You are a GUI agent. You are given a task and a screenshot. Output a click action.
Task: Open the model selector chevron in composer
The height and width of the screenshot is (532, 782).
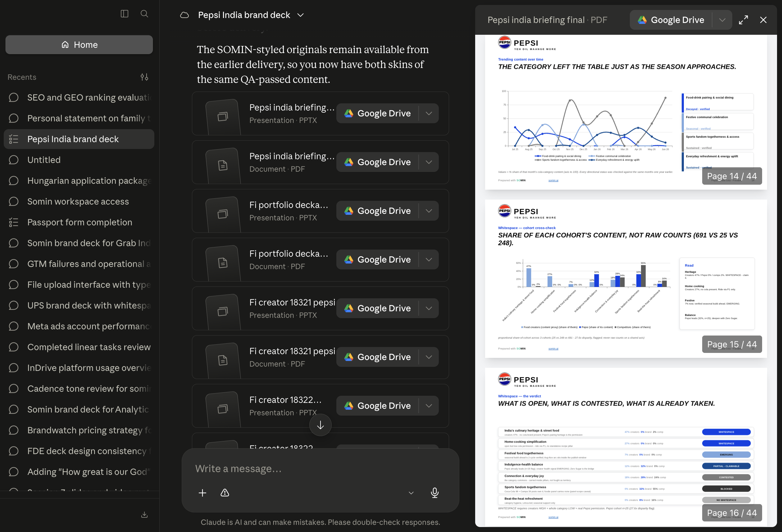click(411, 493)
